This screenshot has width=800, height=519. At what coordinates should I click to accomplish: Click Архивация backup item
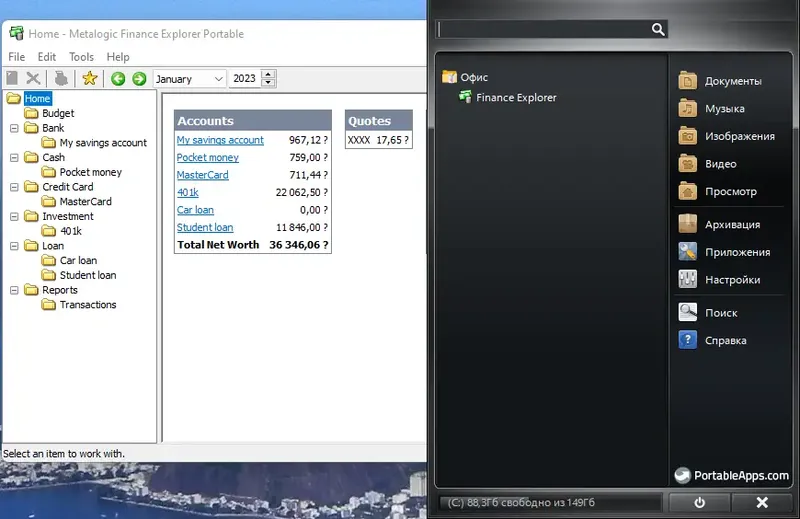719,225
